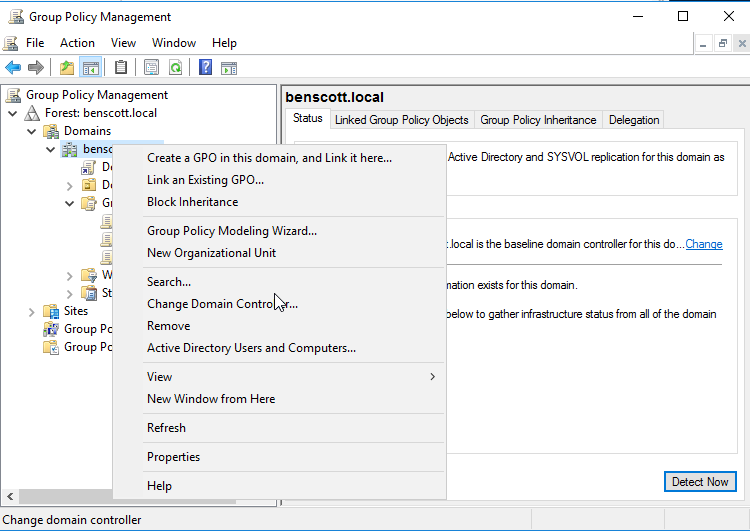
Task: Launch Group Policy Modeling Wizard...
Action: pos(279,231)
